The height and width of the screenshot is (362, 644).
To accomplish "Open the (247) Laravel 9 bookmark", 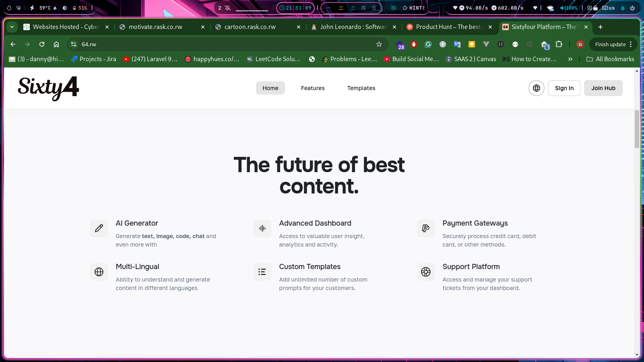I will click(150, 59).
